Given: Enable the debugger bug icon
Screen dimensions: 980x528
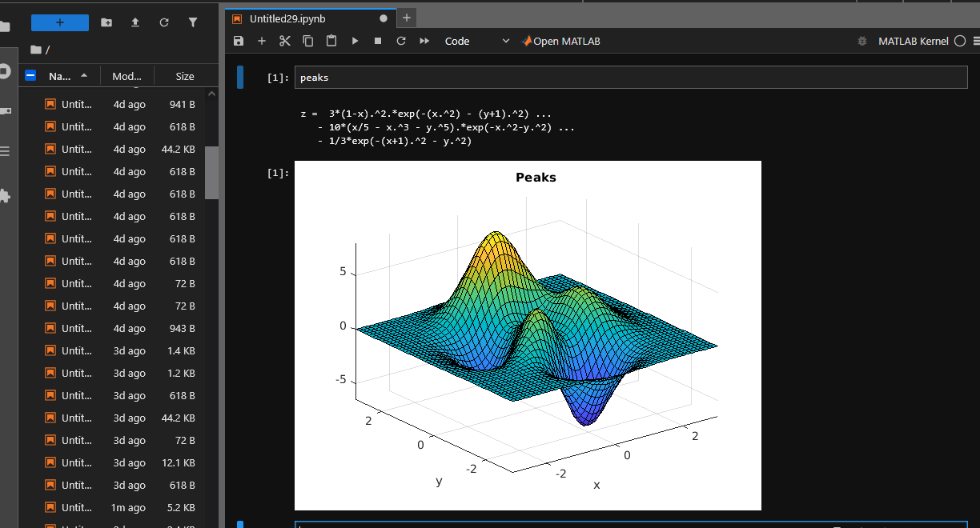Looking at the screenshot, I should click(x=862, y=41).
